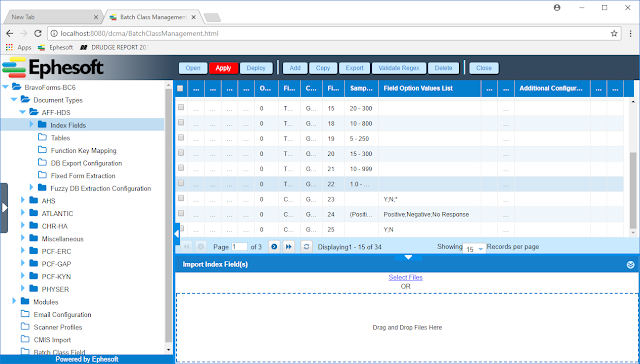Image resolution: width=640 pixels, height=364 pixels.
Task: Select Fixed Form Extraction in tree
Action: click(x=83, y=176)
